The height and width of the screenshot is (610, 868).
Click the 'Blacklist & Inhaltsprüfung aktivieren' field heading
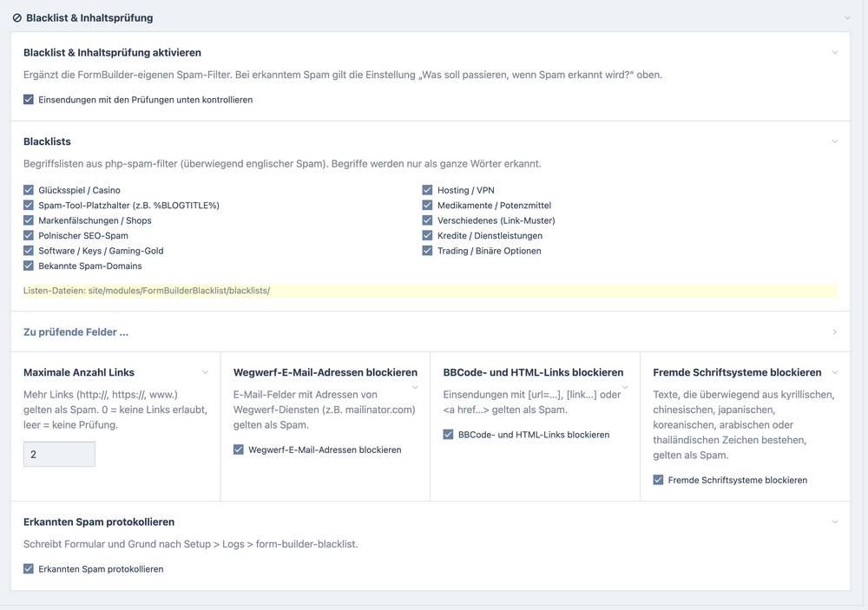[x=112, y=53]
